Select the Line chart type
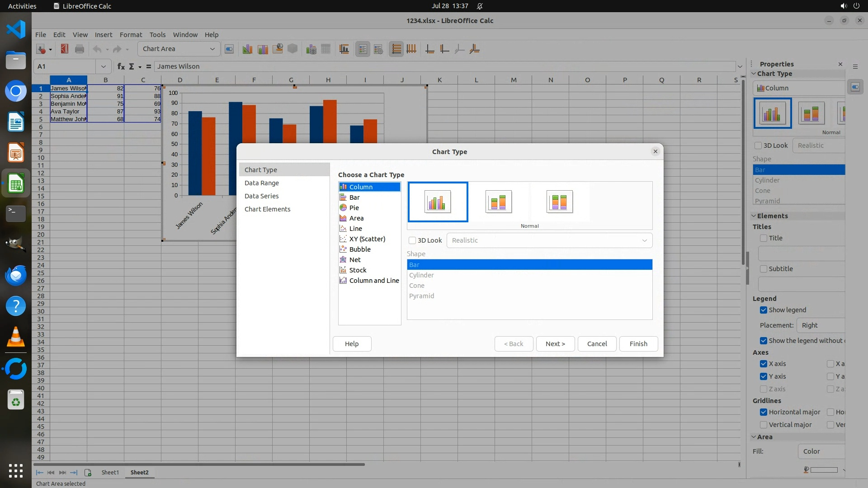Image resolution: width=868 pixels, height=488 pixels. pyautogui.click(x=355, y=229)
